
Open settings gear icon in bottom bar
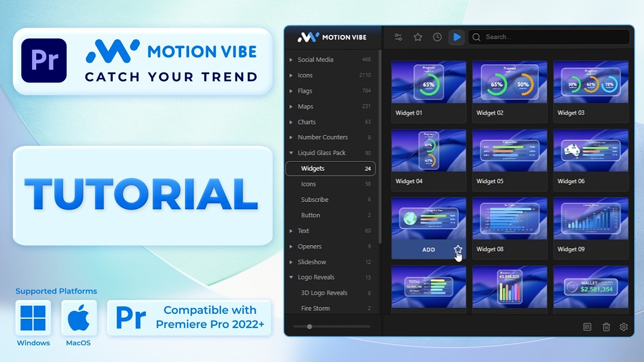tap(624, 327)
